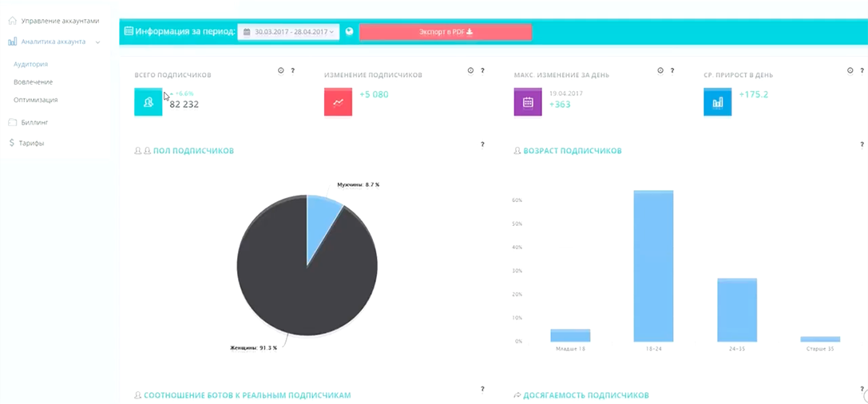
Task: Open Биллинг section
Action: 34,122
